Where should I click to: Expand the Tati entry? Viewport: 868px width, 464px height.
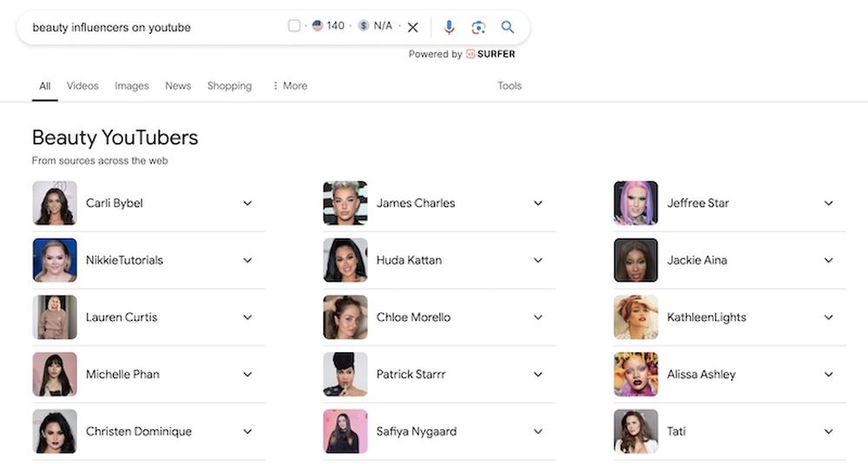click(829, 431)
